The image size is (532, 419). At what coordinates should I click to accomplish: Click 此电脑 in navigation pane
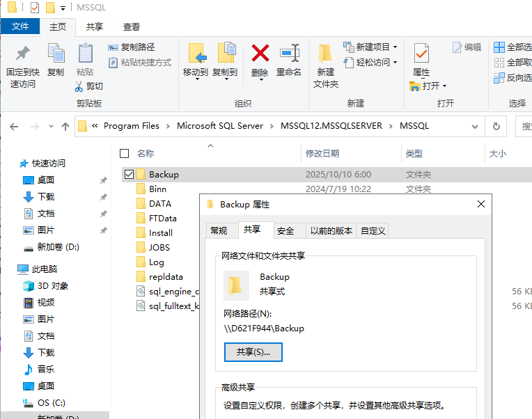[x=38, y=269]
